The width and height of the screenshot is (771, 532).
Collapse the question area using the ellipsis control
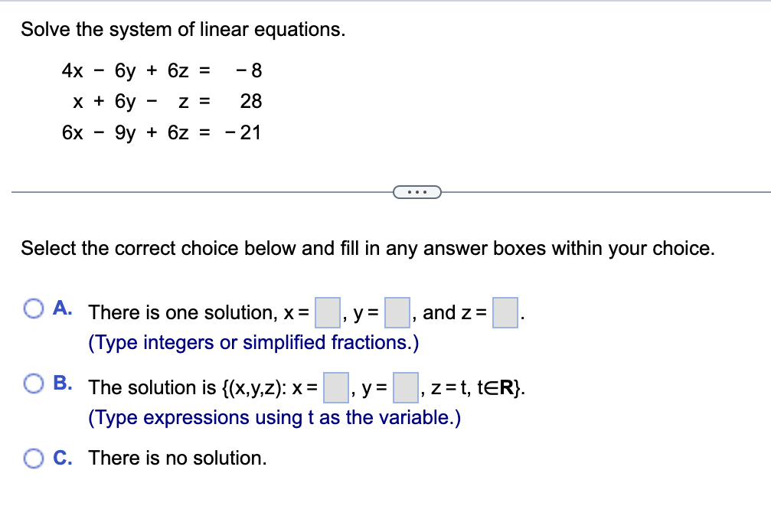point(417,191)
